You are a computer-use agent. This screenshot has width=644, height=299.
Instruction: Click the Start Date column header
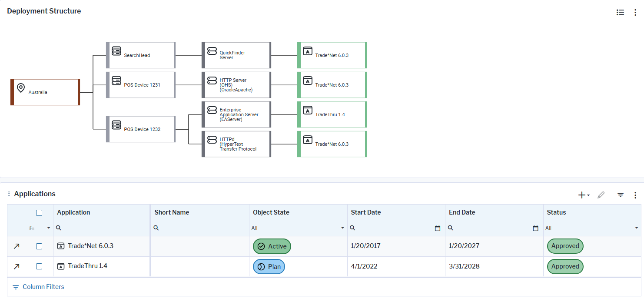click(366, 212)
